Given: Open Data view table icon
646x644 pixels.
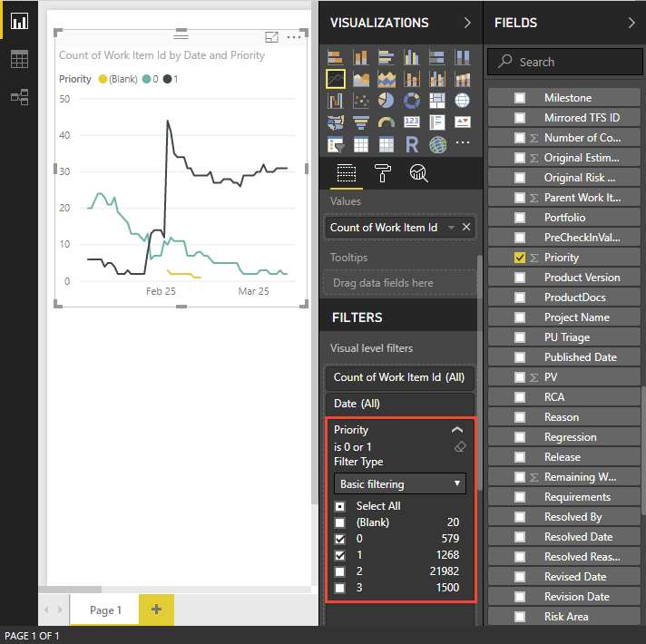Looking at the screenshot, I should coord(19,59).
